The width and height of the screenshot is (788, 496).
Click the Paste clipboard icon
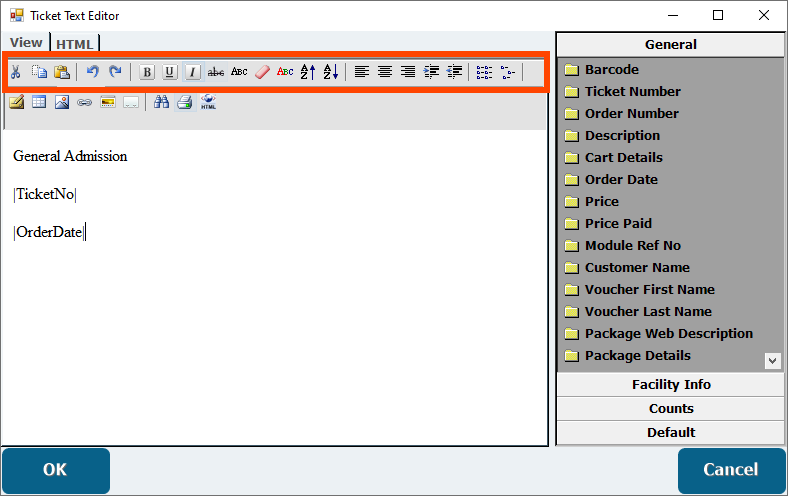[x=62, y=72]
